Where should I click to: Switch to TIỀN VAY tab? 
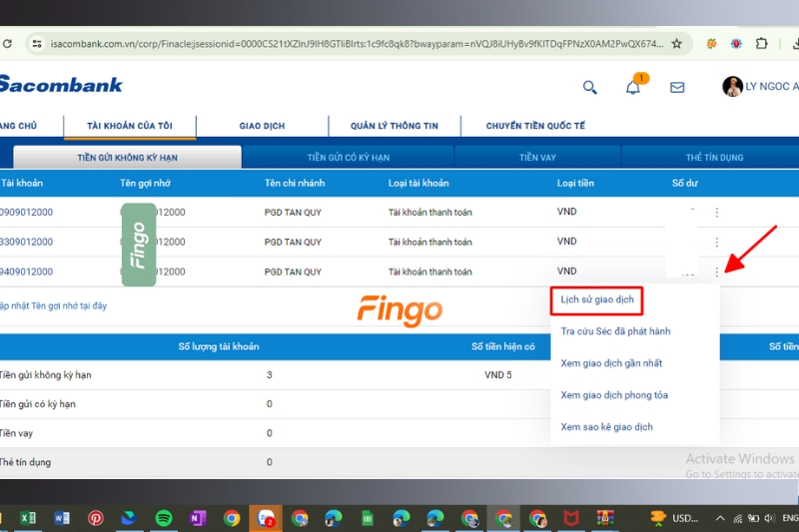click(537, 158)
